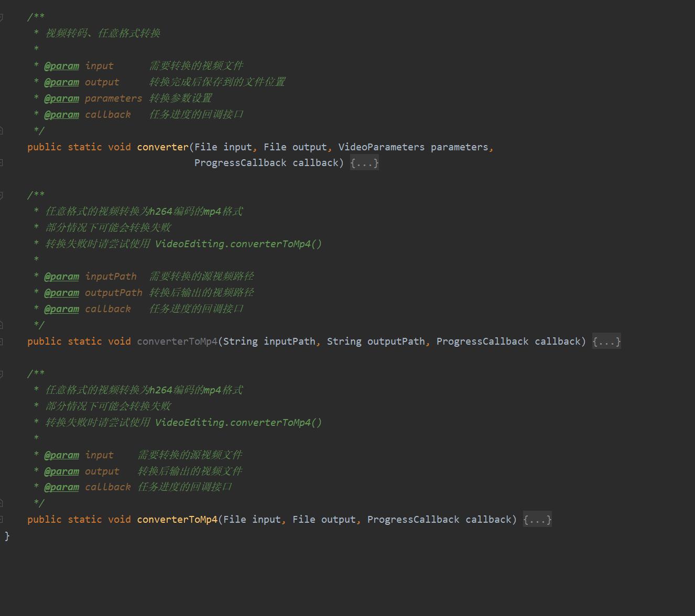Image resolution: width=695 pixels, height=616 pixels.
Task: Click @param tag before 'outputPath' in the Javadoc
Action: [62, 293]
